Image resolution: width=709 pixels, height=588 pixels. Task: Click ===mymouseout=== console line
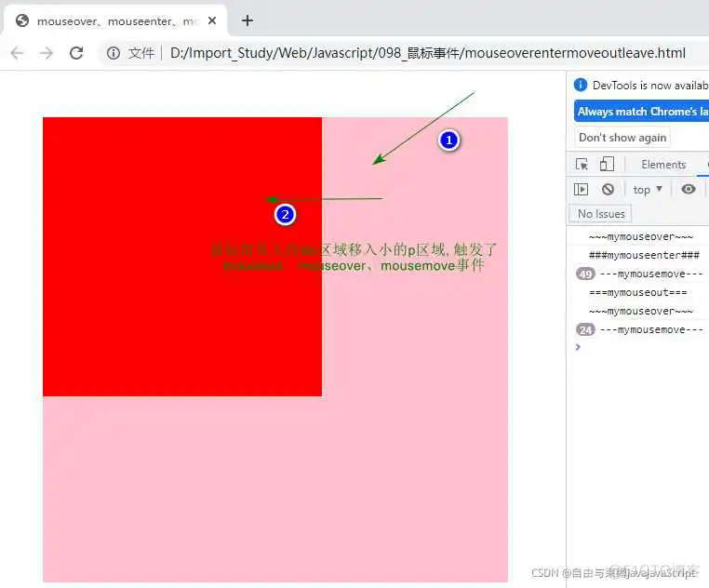click(x=637, y=293)
